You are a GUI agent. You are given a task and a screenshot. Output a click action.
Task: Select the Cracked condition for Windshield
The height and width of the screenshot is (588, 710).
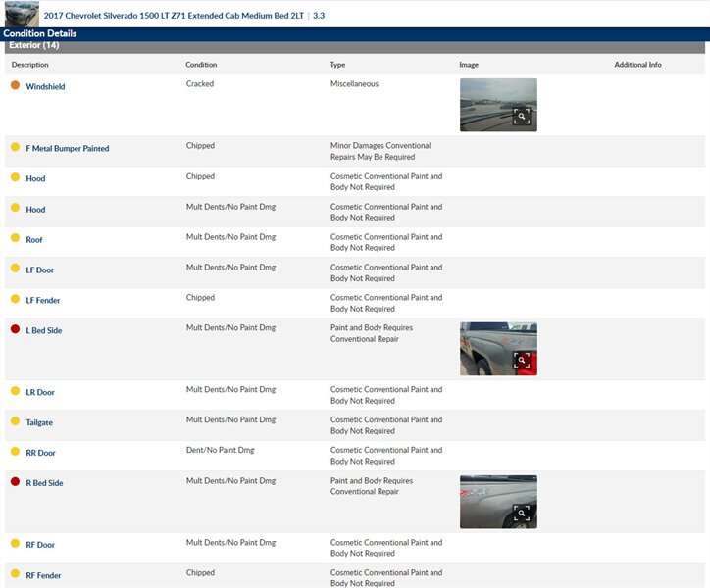coord(200,83)
